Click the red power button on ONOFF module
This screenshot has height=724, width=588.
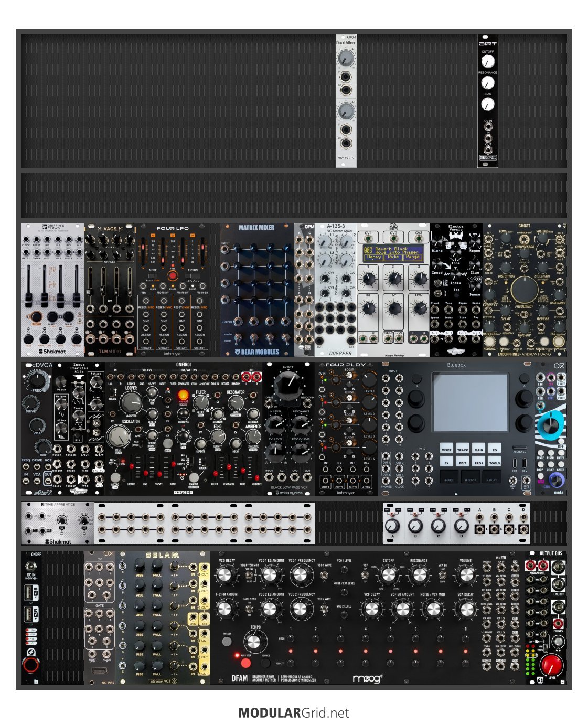coord(30,665)
